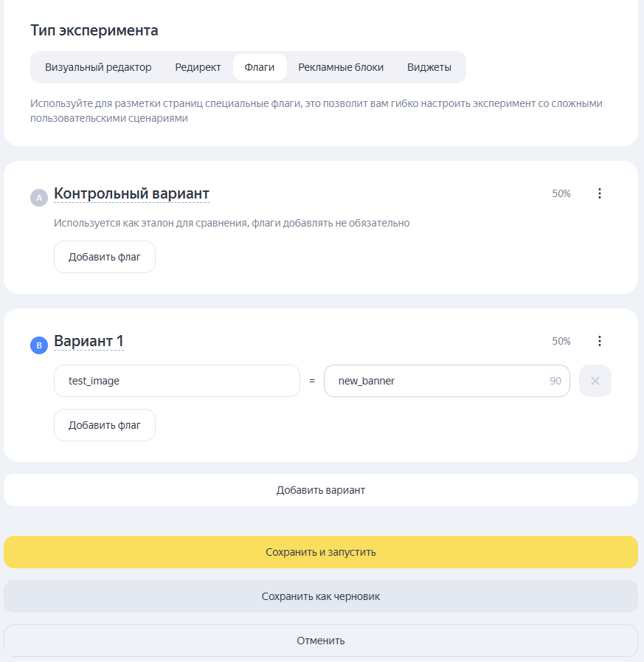The height and width of the screenshot is (662, 644).
Task: Save the experiment as a draft
Action: 321,596
